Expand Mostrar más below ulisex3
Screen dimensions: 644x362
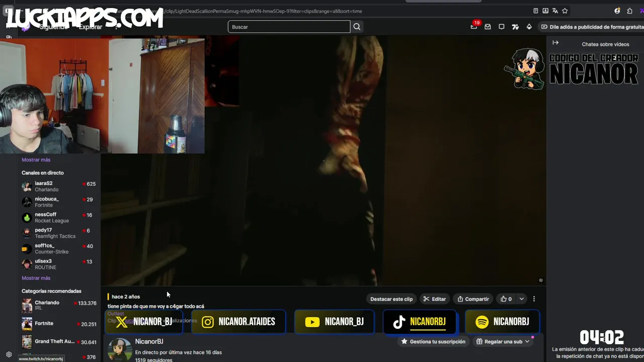36,278
